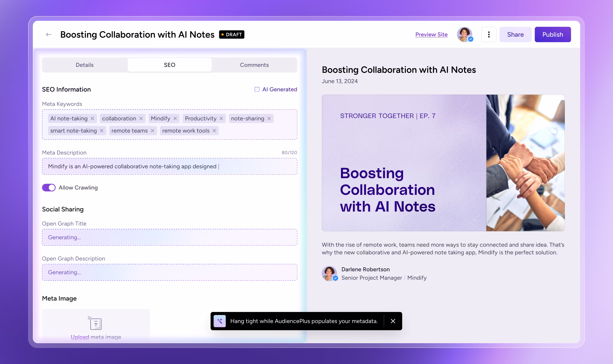Image resolution: width=613 pixels, height=364 pixels.
Task: Click 'Senior Project Manager / Mindify' text
Action: coord(384,278)
